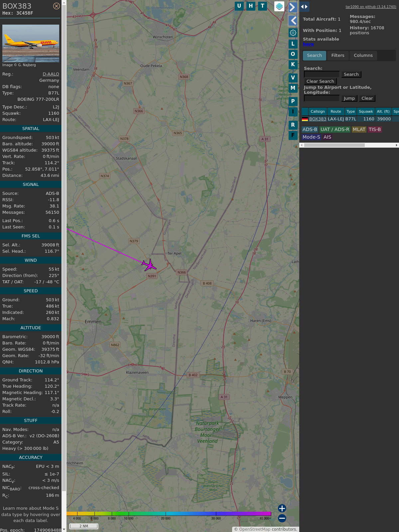Image resolution: width=399 pixels, height=532 pixels.
Task: Open OpenStreetMap attribution link
Action: [255, 529]
